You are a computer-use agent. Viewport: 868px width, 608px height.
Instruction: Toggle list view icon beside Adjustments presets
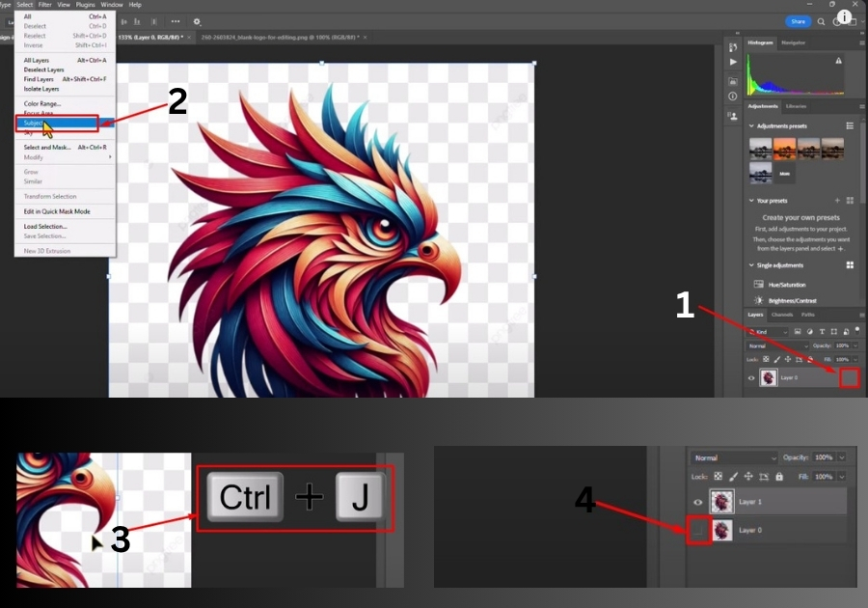coord(850,126)
